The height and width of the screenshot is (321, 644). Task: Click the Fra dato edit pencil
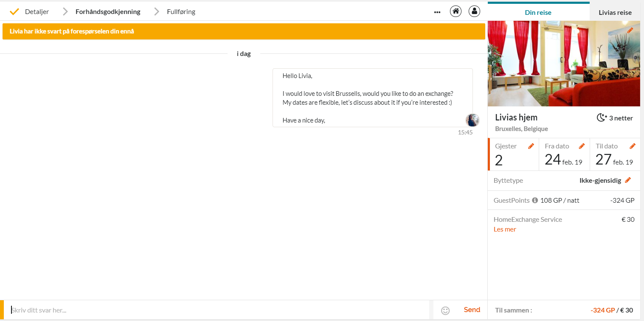tap(582, 146)
